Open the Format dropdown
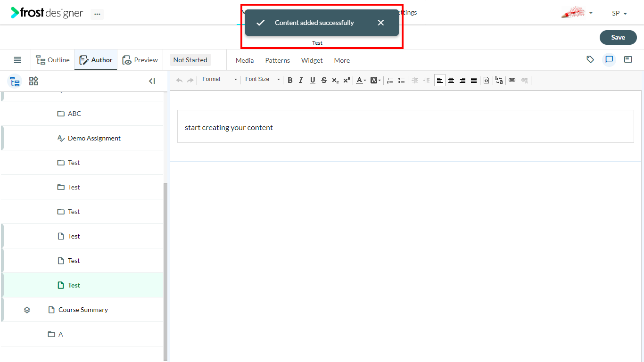 point(220,80)
